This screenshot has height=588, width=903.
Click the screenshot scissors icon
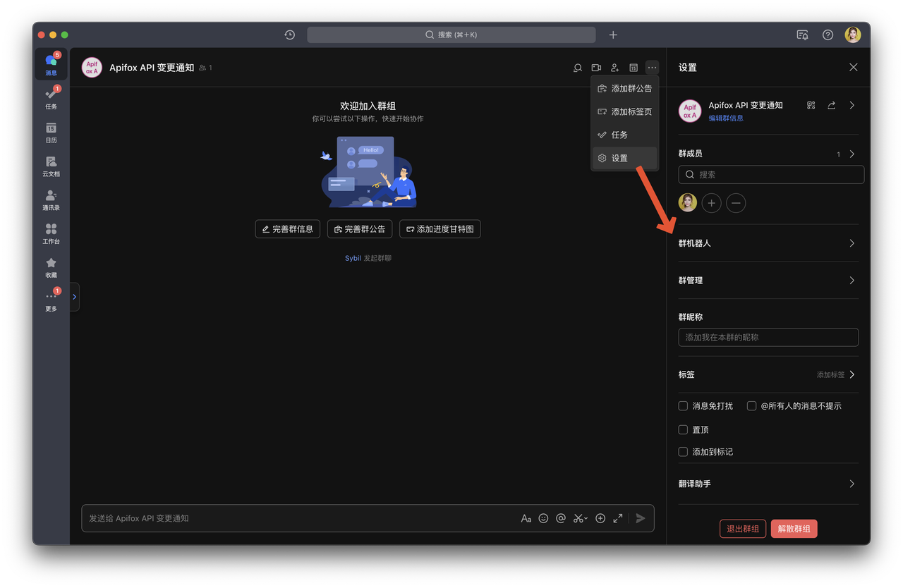point(578,518)
